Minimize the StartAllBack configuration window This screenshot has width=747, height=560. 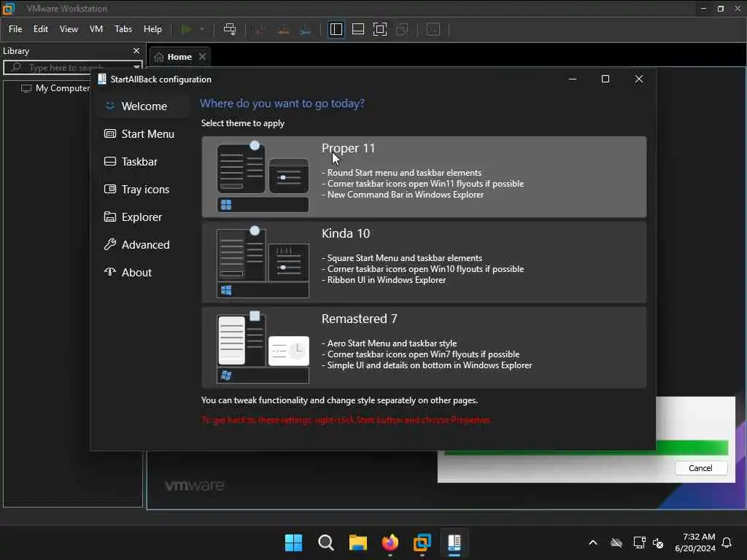coord(573,79)
